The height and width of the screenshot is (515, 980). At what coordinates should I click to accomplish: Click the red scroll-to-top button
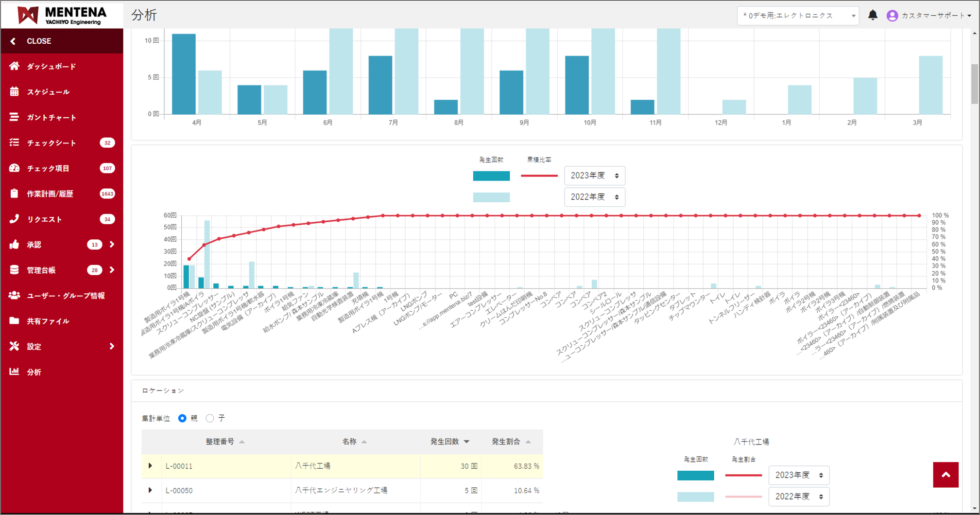(x=945, y=475)
